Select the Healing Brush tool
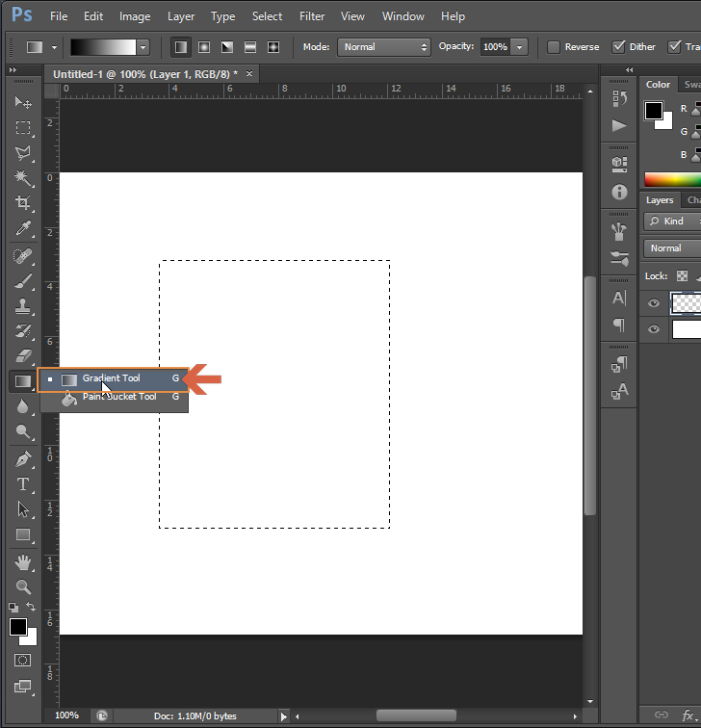 coord(23,256)
